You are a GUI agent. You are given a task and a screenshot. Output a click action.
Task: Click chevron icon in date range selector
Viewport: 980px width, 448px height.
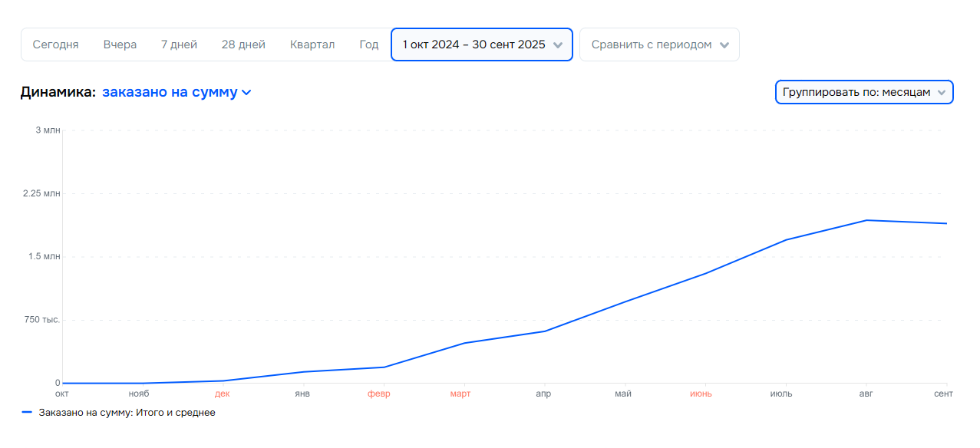(558, 45)
